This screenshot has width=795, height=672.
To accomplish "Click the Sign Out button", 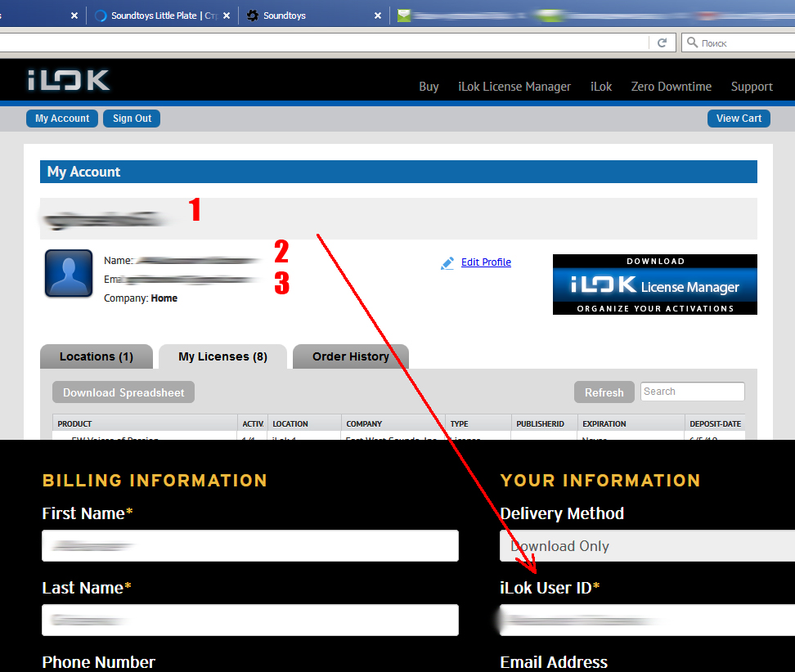I will [132, 119].
